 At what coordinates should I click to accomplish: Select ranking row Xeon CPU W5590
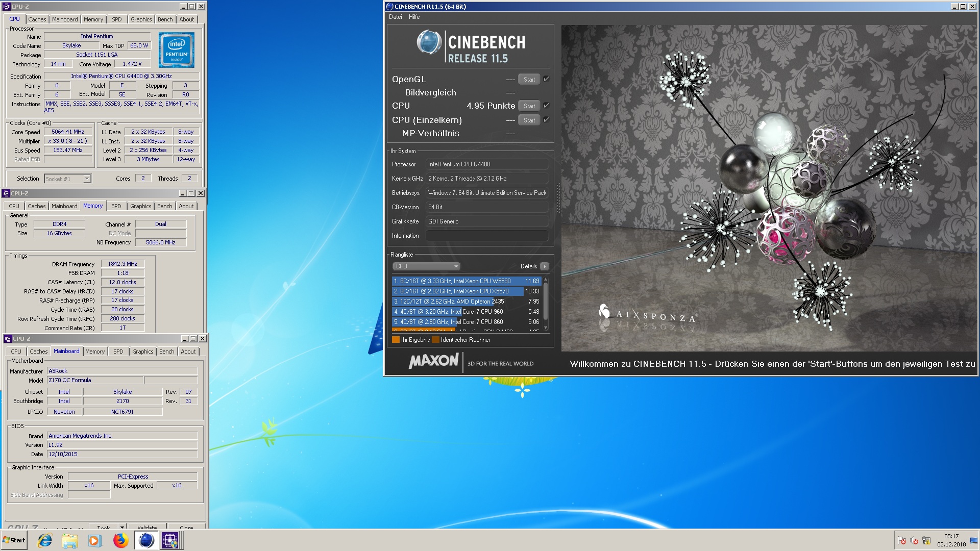pyautogui.click(x=466, y=281)
